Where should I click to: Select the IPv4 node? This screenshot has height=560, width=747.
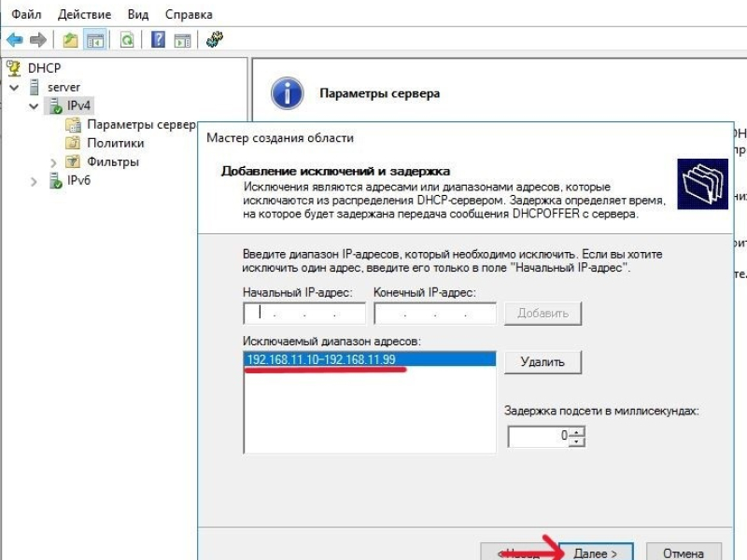pyautogui.click(x=78, y=105)
